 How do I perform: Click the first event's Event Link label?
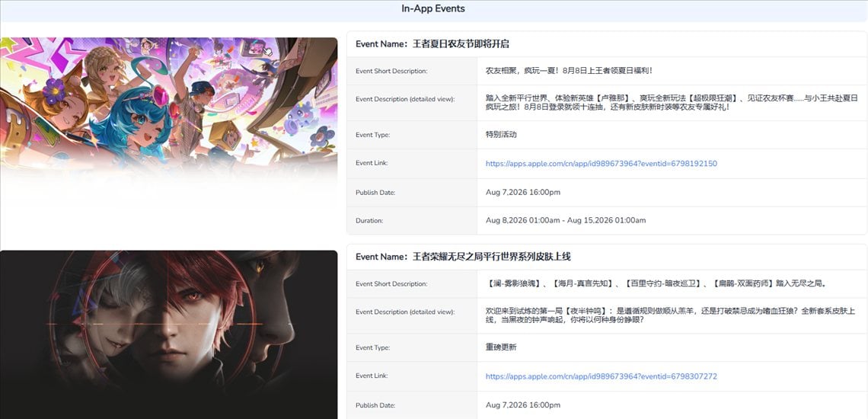pyautogui.click(x=372, y=163)
